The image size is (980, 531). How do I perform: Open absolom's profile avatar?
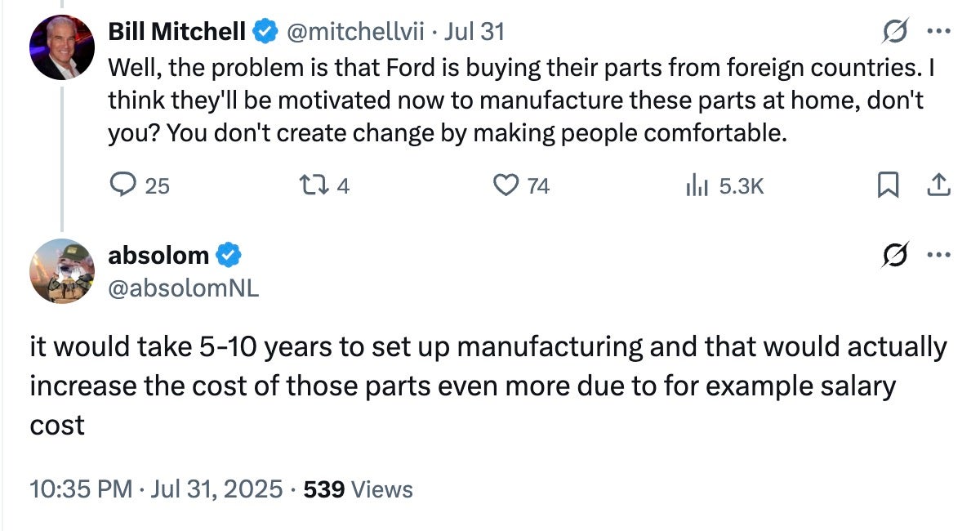(62, 271)
